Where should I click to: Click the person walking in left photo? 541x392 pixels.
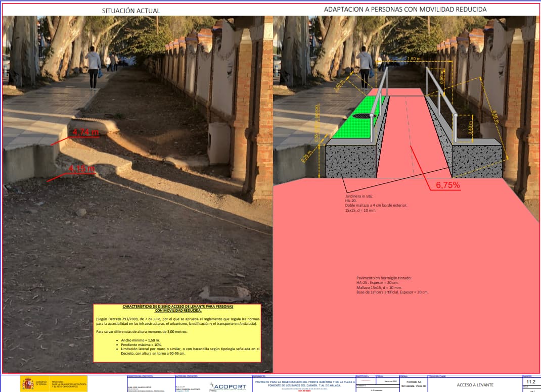(94, 68)
